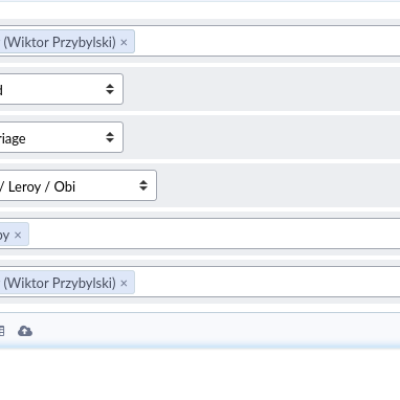Remove the tag ending in 'oy'
400x400 pixels.
coord(18,235)
